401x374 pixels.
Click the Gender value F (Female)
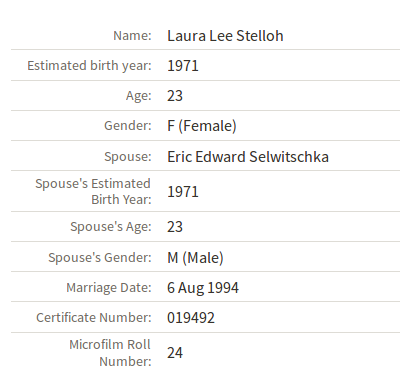coord(202,126)
